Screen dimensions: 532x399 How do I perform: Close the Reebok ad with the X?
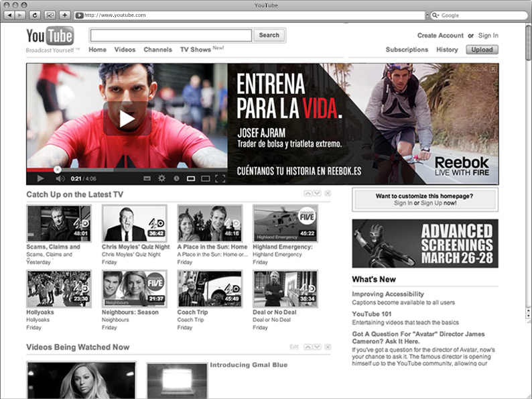[x=493, y=69]
